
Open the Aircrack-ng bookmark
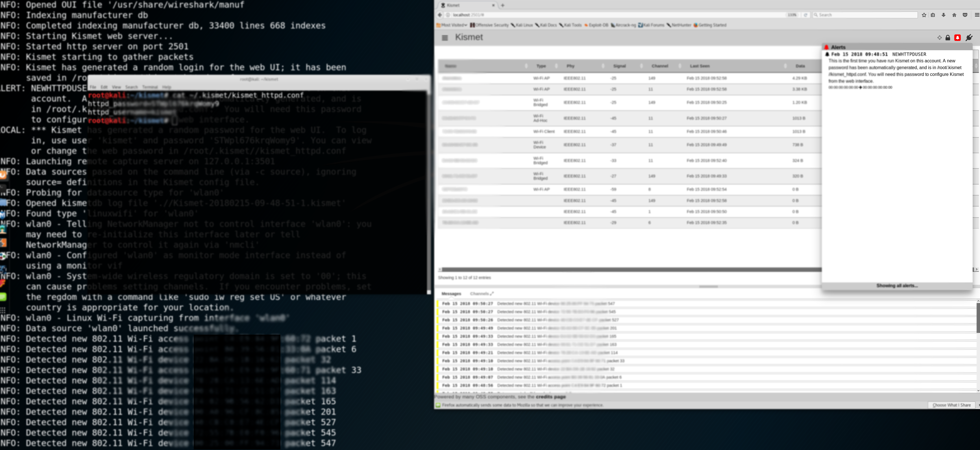[623, 25]
